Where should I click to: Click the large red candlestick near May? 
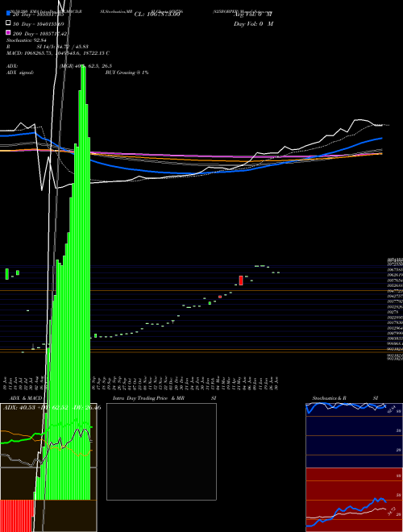pos(241,281)
